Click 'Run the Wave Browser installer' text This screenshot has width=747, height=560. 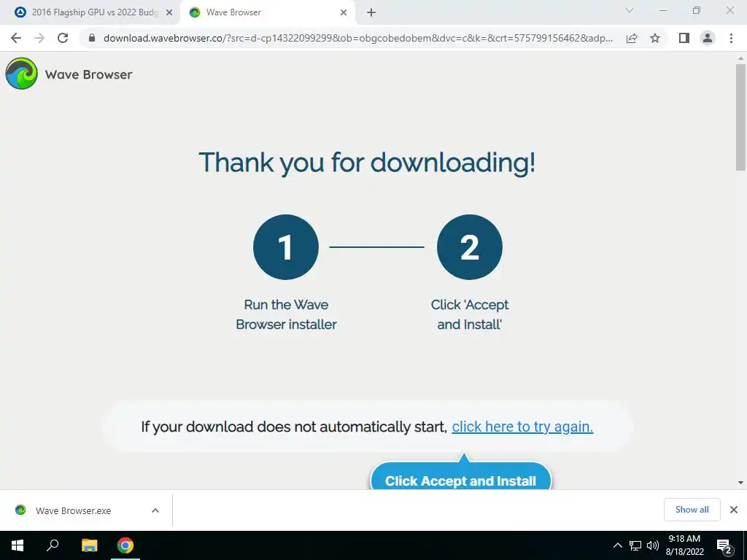pyautogui.click(x=286, y=314)
